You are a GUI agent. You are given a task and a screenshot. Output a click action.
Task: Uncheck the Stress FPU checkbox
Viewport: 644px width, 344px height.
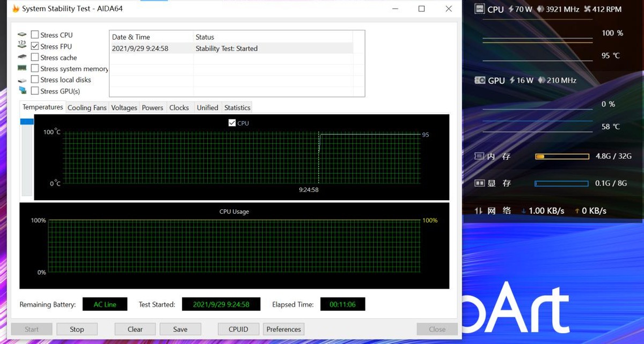[x=35, y=46]
